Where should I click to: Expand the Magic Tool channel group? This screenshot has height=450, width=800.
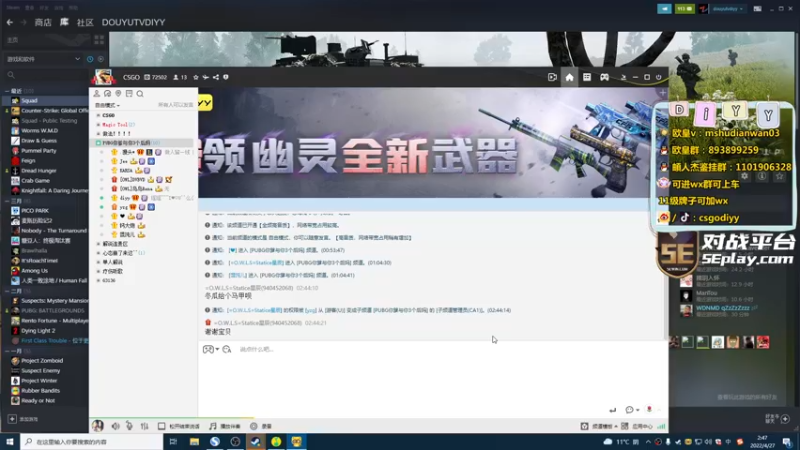[x=98, y=124]
